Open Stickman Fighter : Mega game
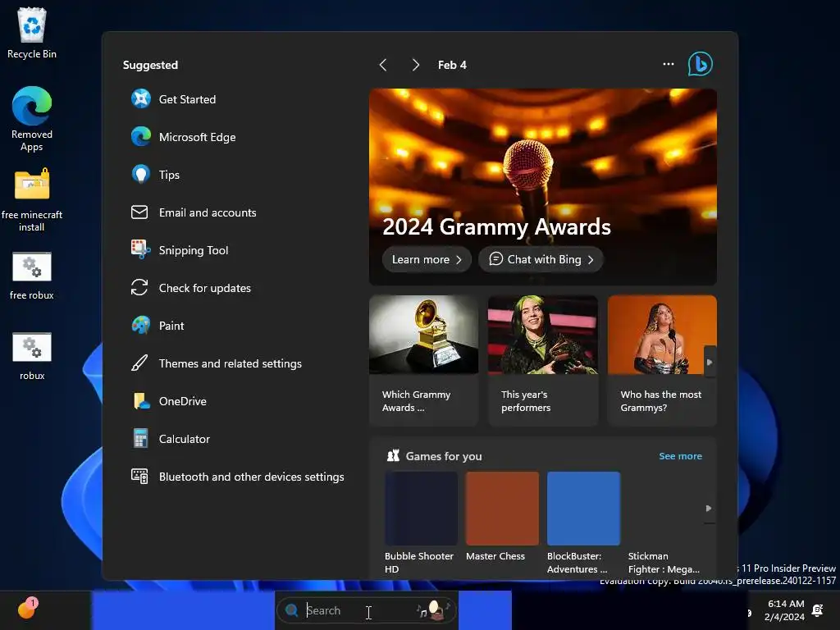840x630 pixels. [664, 523]
